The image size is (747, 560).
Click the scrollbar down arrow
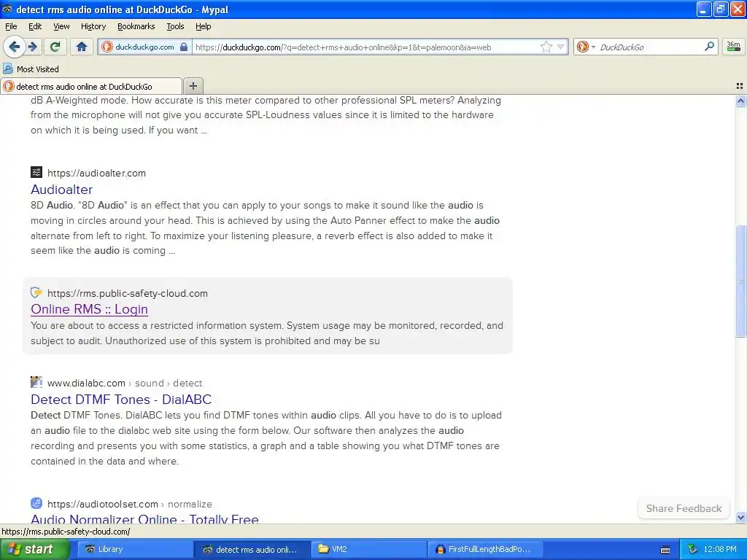740,517
